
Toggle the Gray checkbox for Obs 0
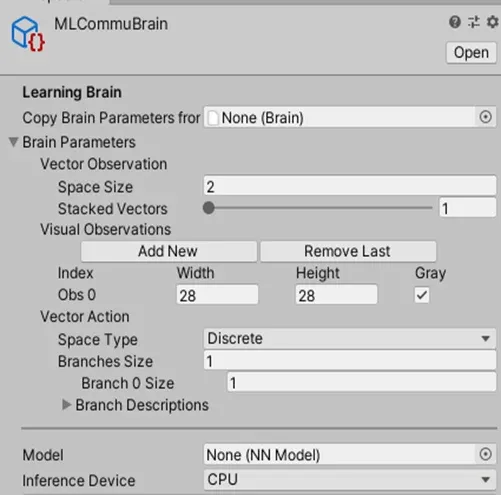click(x=422, y=295)
